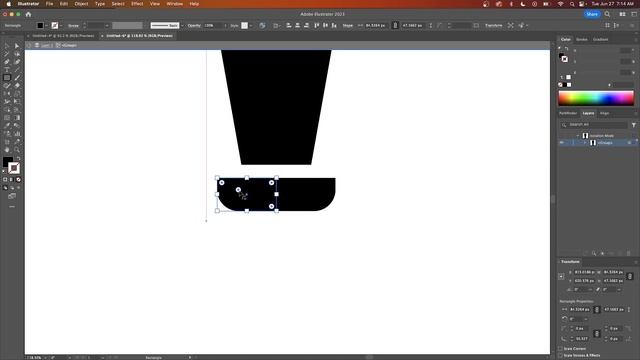The image size is (640, 360).
Task: Click the horizontal align right icon
Action: pyautogui.click(x=307, y=25)
